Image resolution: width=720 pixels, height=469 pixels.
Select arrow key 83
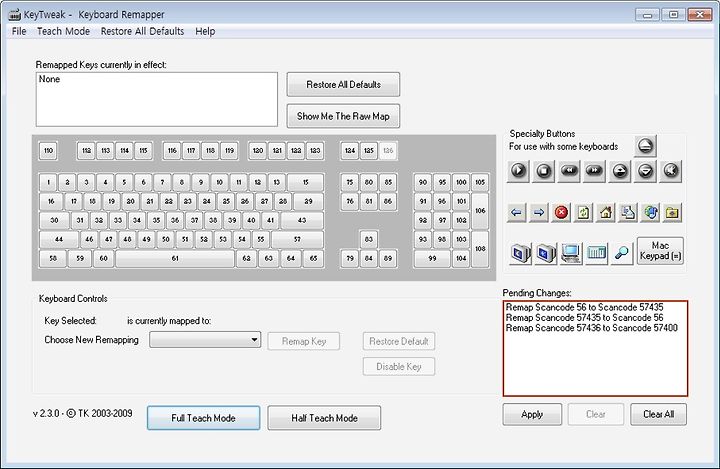pos(369,239)
